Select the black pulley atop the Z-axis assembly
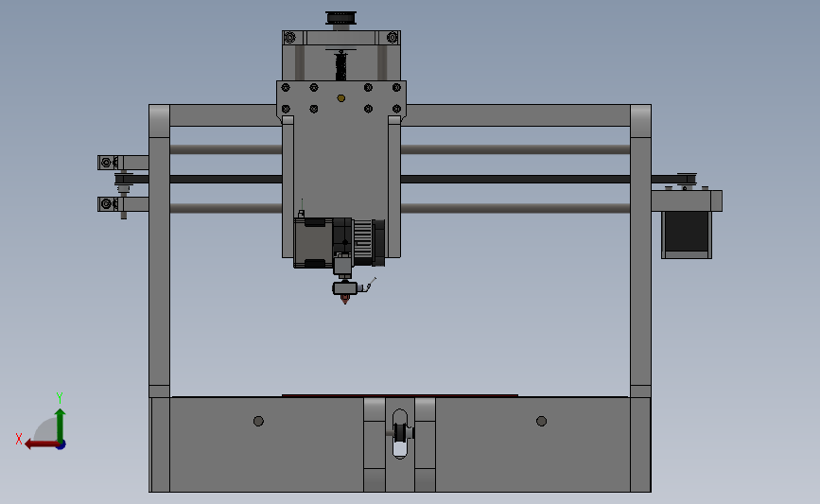Screen dimensions: 820x504 click(x=341, y=18)
